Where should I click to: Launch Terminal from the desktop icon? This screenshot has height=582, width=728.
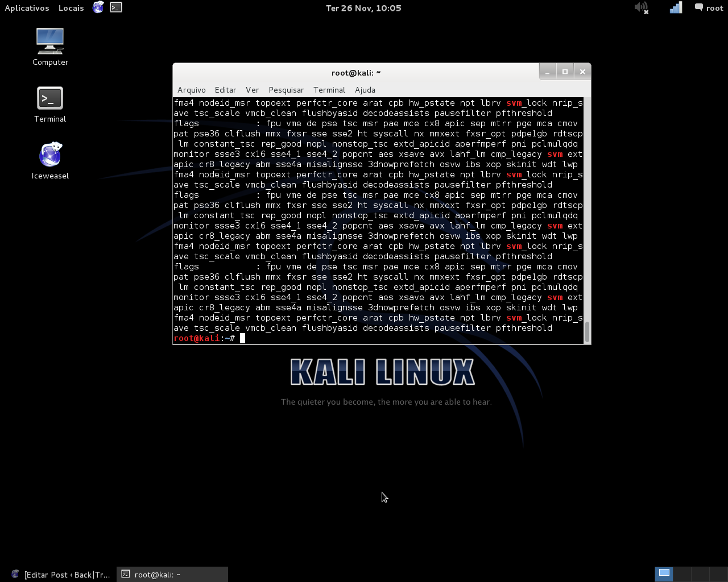coord(50,104)
